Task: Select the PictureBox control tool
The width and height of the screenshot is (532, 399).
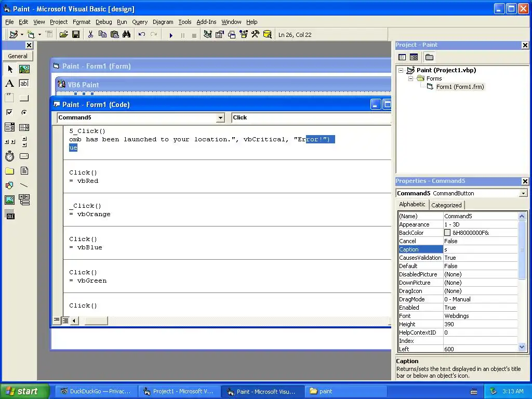Action: 24,69
